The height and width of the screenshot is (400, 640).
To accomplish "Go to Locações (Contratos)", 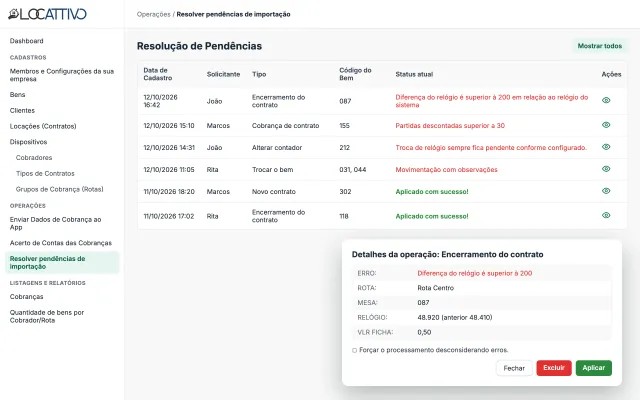I will (43, 126).
